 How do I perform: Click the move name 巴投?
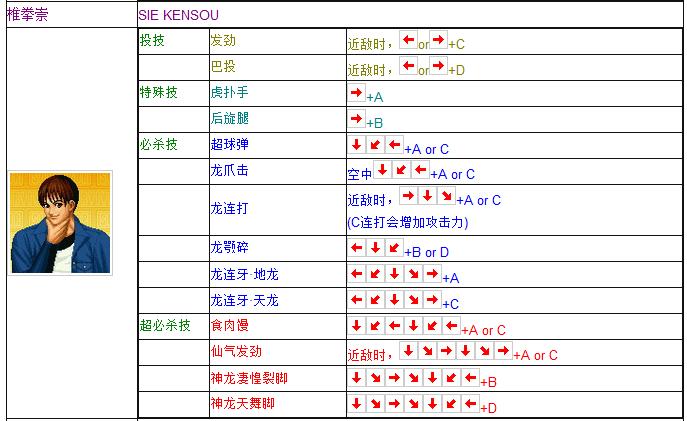[x=223, y=66]
